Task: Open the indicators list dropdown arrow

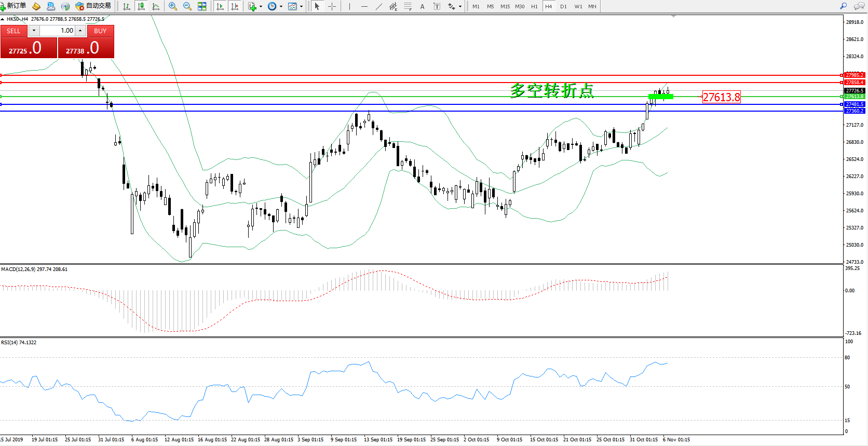Action: pos(261,6)
